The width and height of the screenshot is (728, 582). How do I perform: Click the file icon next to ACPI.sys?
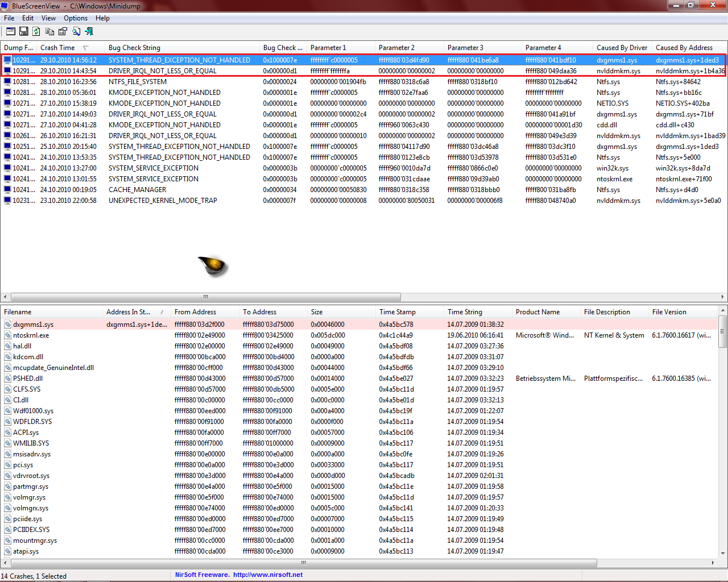click(8, 433)
